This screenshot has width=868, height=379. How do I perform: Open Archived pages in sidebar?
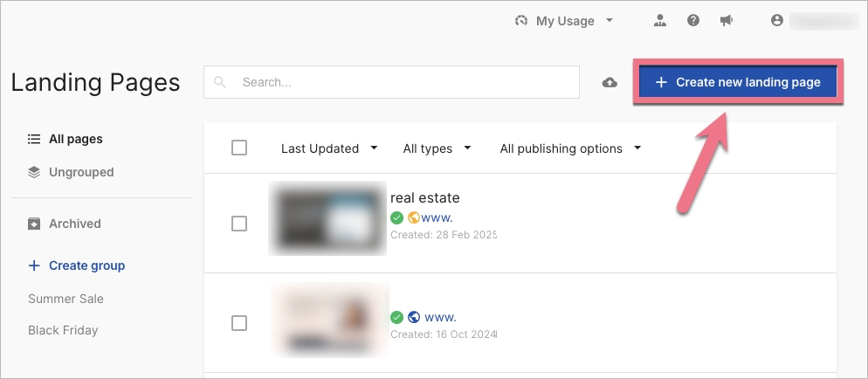coord(75,224)
